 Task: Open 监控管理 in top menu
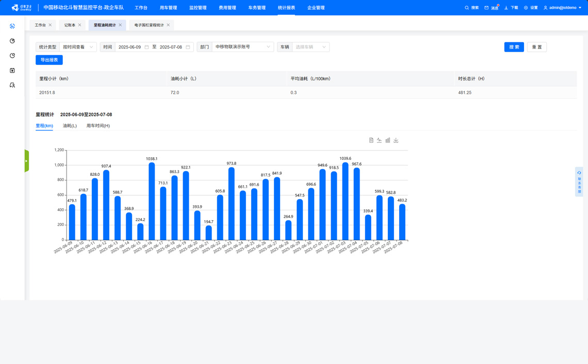[198, 8]
